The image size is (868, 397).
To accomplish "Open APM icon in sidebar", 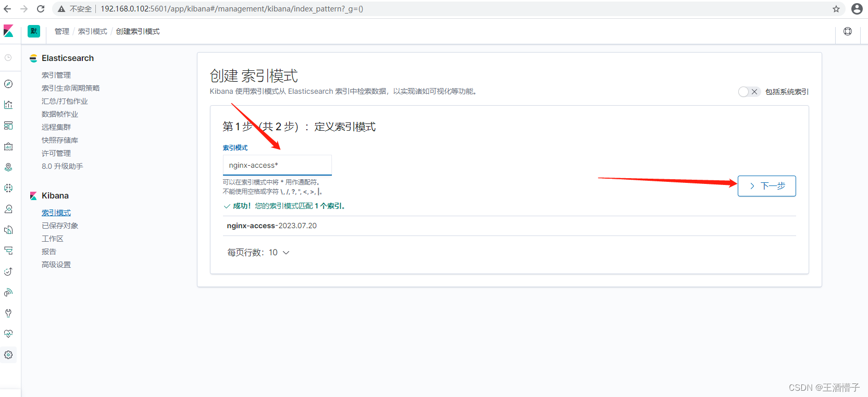I will (x=8, y=251).
